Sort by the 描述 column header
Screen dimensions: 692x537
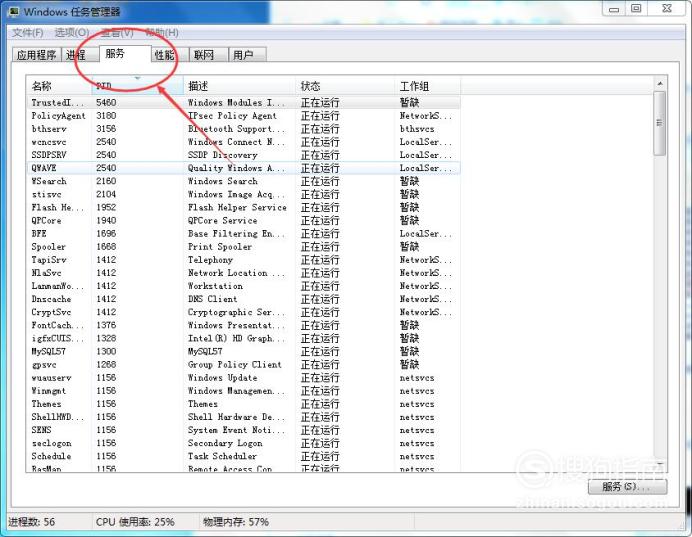click(239, 86)
